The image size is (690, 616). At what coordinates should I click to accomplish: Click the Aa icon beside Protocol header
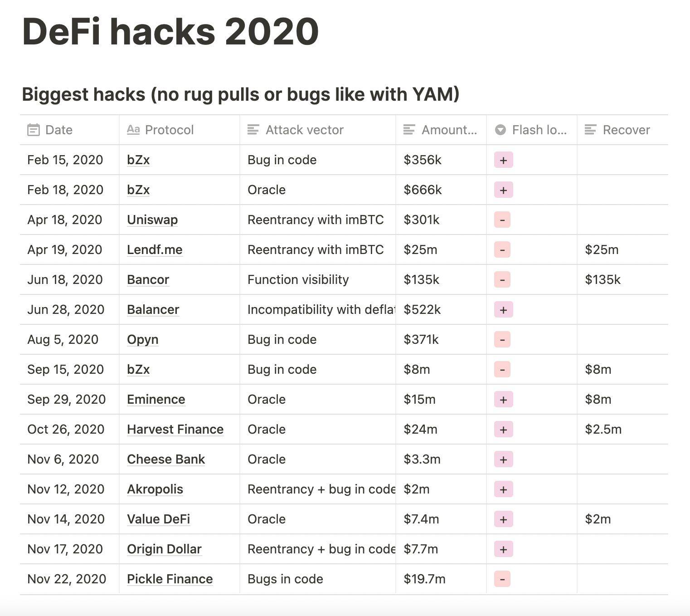pos(133,130)
